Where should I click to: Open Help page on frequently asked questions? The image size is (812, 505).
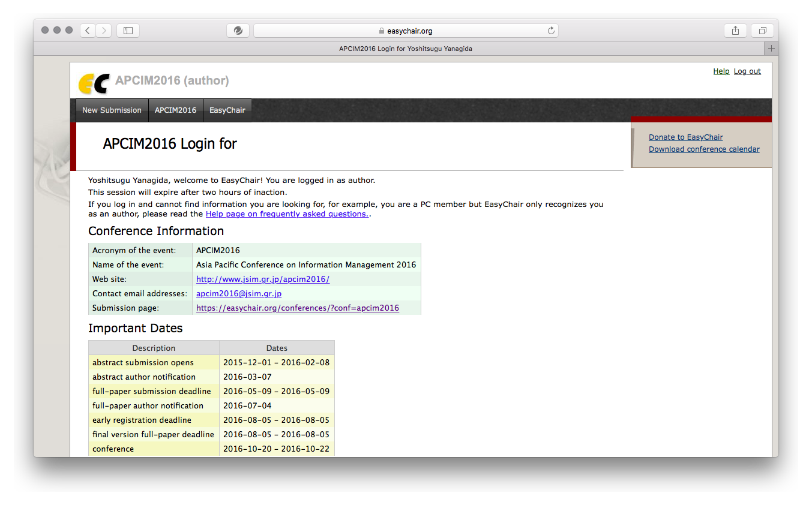click(x=287, y=214)
